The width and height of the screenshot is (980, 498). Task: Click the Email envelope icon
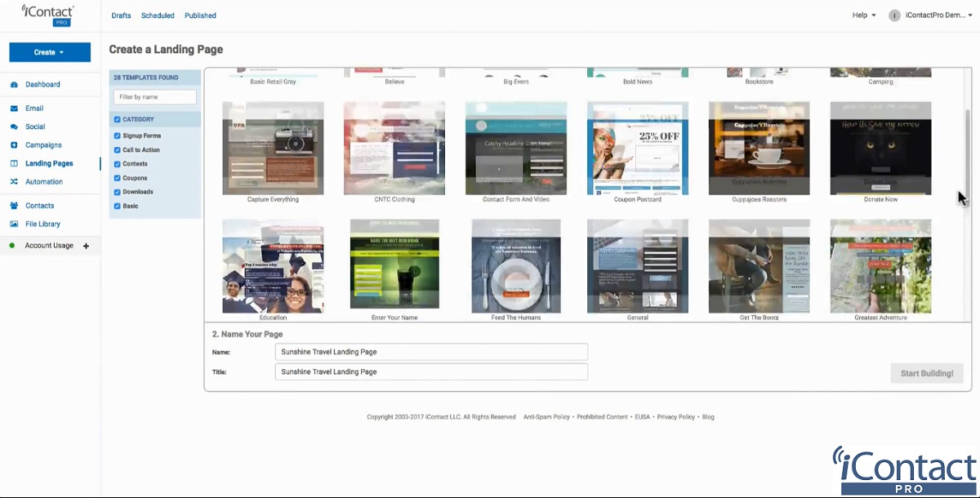click(x=14, y=109)
